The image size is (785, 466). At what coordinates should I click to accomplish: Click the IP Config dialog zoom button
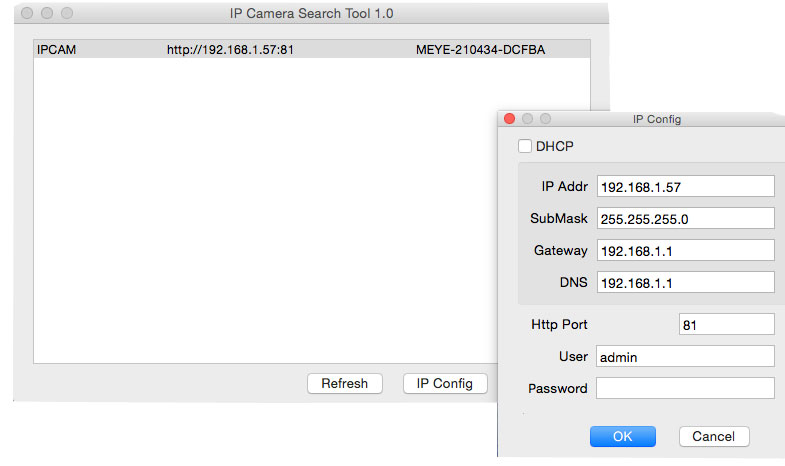(545, 119)
